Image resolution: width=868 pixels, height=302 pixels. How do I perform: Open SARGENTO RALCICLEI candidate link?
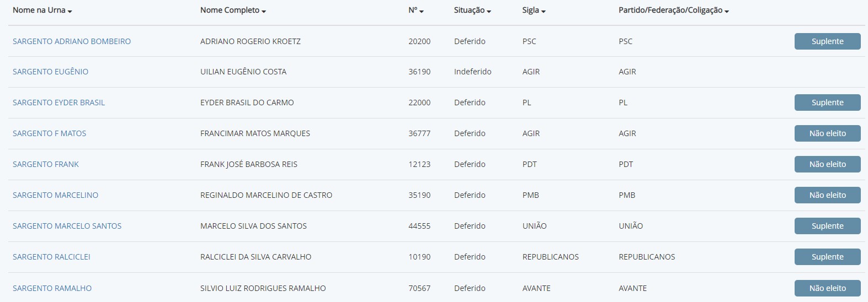[51, 257]
